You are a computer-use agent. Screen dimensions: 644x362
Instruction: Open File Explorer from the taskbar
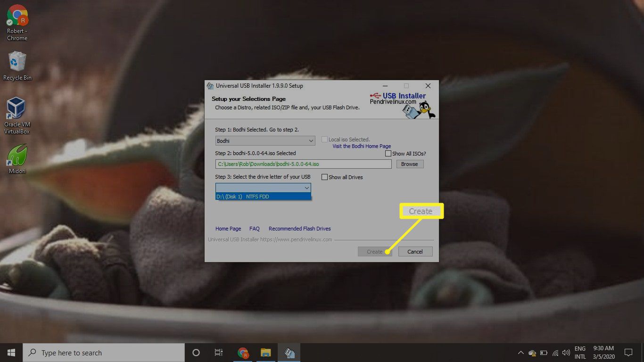click(x=266, y=353)
